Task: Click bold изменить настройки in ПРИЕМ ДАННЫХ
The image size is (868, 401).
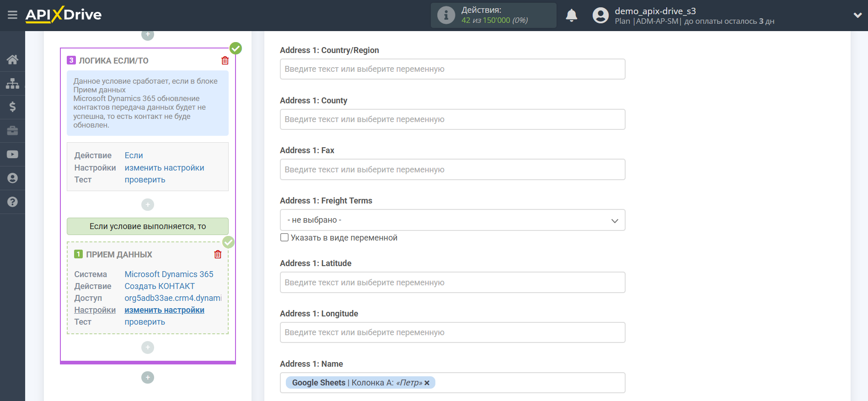Action: (x=164, y=310)
